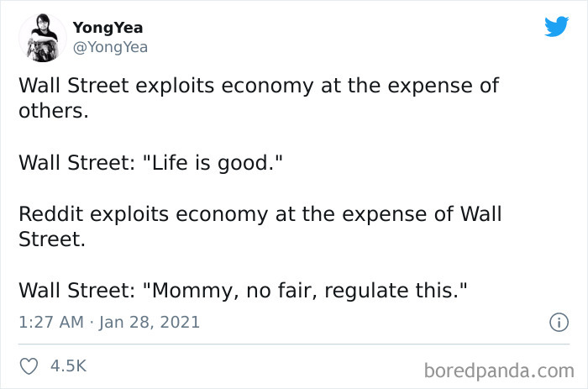Click the Twitter bird logo

[x=556, y=27]
